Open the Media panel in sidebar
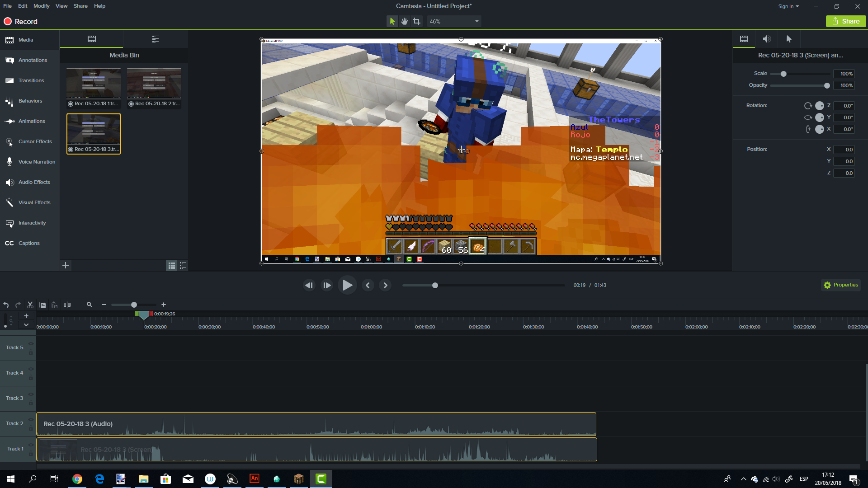 click(29, 40)
